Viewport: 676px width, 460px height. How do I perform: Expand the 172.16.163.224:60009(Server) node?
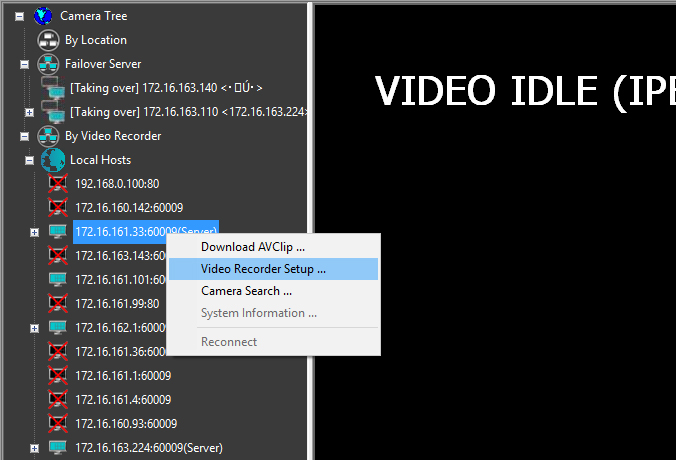coord(34,447)
